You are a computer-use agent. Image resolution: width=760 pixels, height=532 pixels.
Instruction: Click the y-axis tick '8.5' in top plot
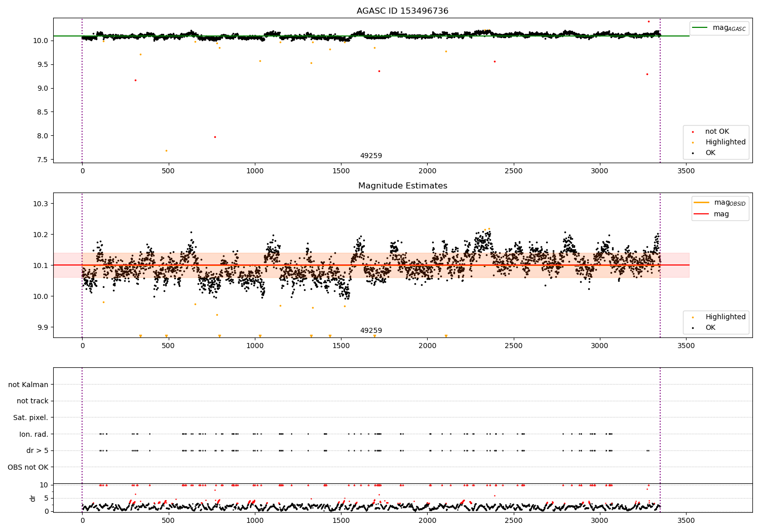44,112
